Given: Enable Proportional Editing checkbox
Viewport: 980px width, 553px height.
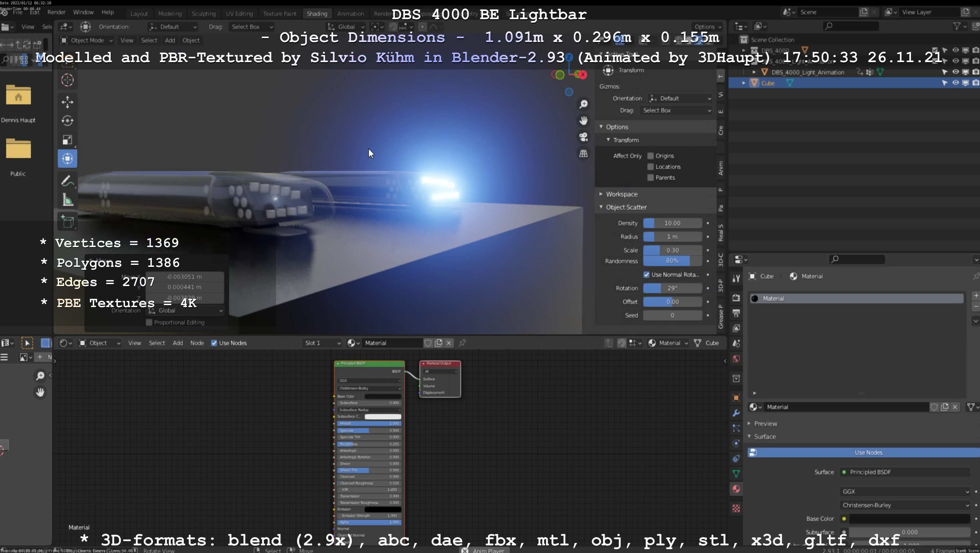Looking at the screenshot, I should 149,323.
